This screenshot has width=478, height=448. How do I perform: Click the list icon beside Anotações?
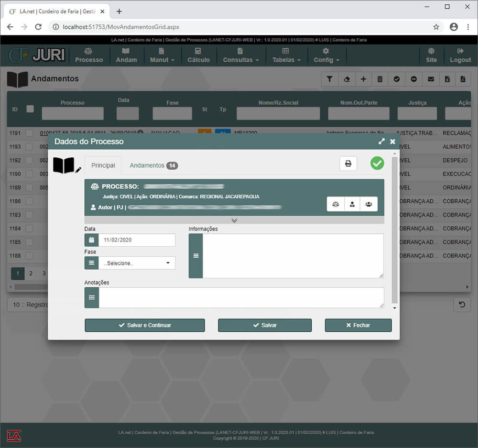[92, 297]
